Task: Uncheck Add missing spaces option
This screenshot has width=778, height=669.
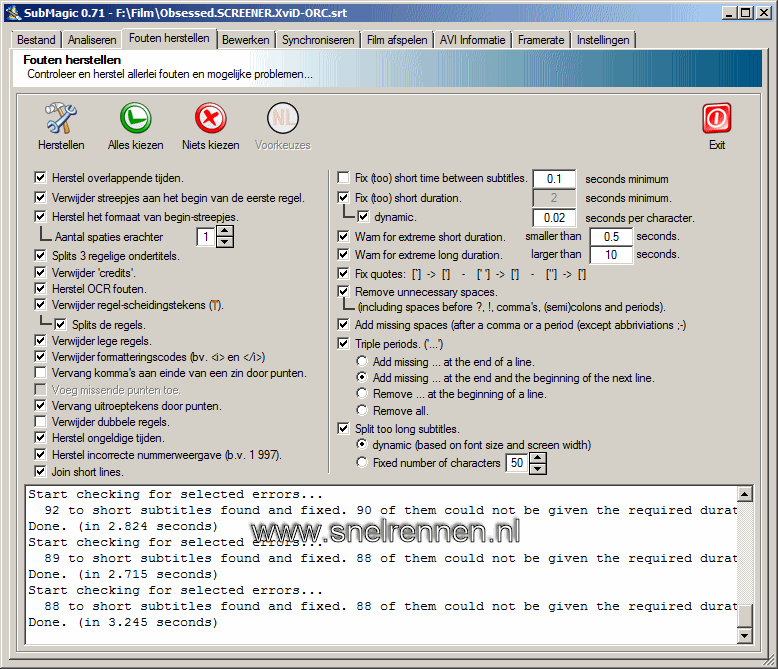Action: (x=343, y=324)
